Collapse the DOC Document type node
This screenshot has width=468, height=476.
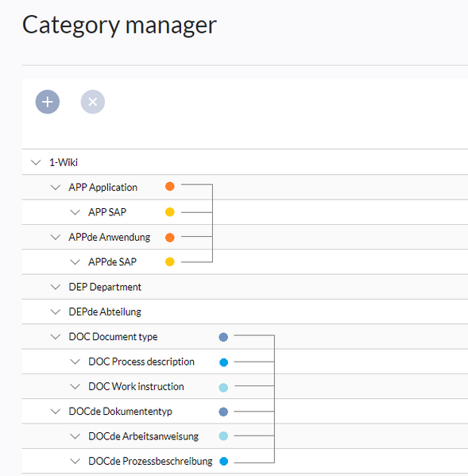tap(56, 337)
